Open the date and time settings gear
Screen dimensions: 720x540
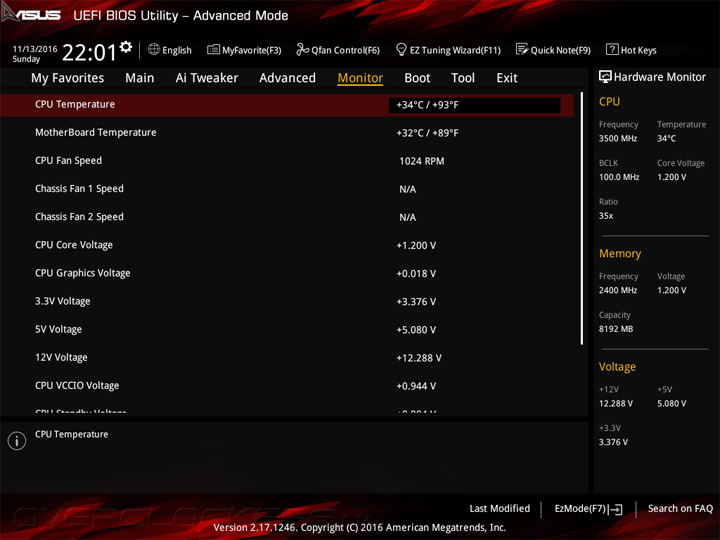[126, 47]
